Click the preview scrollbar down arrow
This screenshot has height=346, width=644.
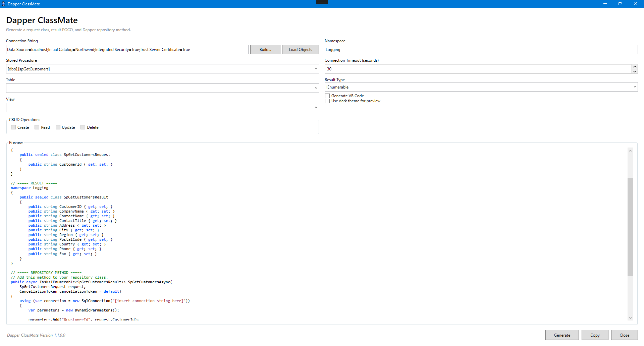click(630, 318)
